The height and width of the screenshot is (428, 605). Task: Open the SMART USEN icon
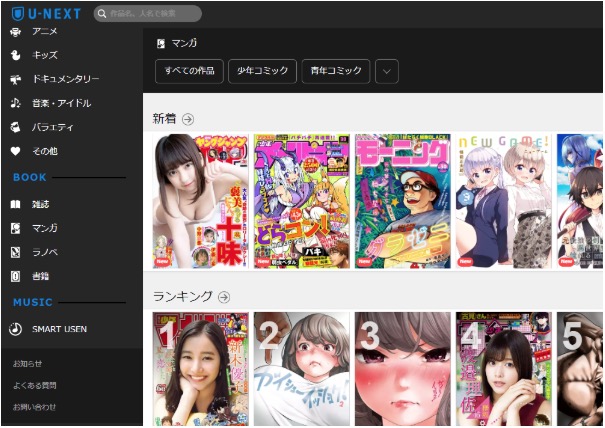coord(15,328)
